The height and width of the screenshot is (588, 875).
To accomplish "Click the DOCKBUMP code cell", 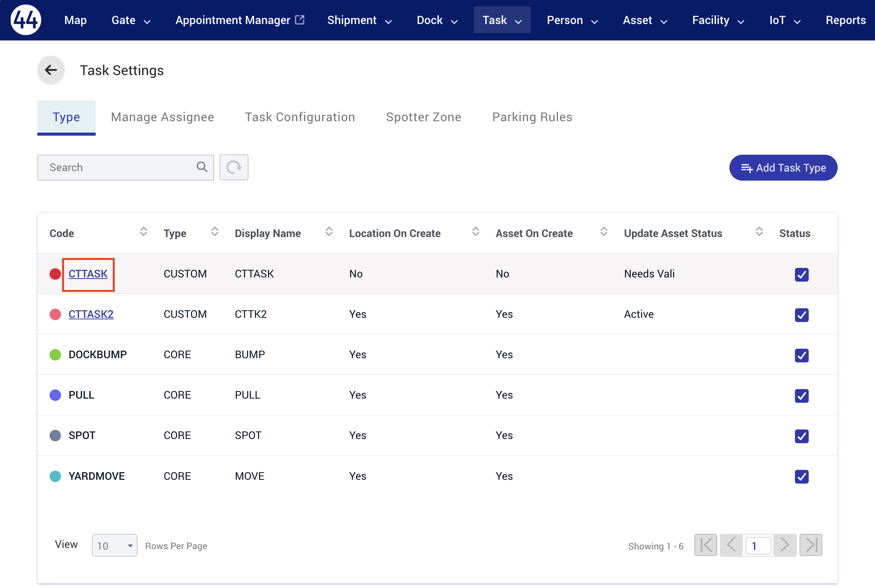I will [x=98, y=355].
